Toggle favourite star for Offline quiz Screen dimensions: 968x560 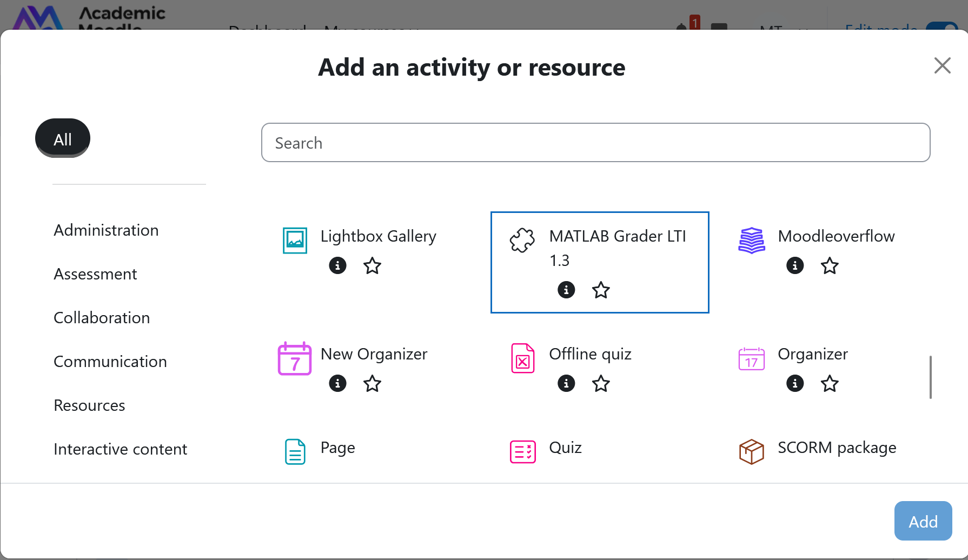[x=601, y=384]
